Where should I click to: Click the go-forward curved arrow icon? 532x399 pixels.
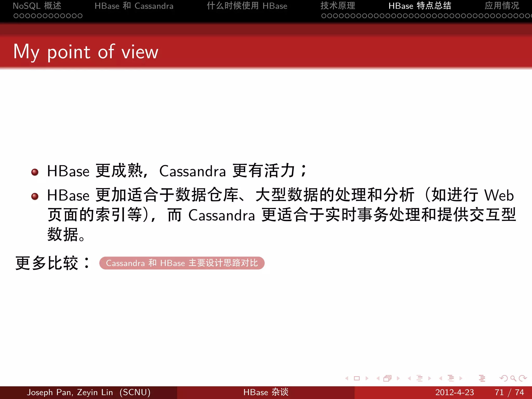(523, 378)
